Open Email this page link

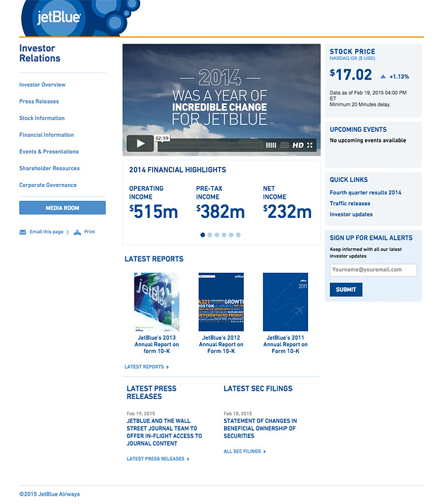47,232
